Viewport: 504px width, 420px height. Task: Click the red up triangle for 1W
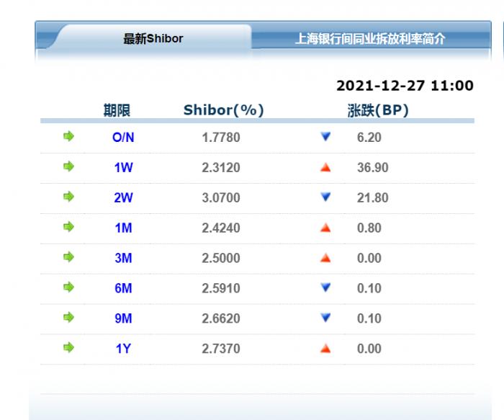click(x=325, y=167)
